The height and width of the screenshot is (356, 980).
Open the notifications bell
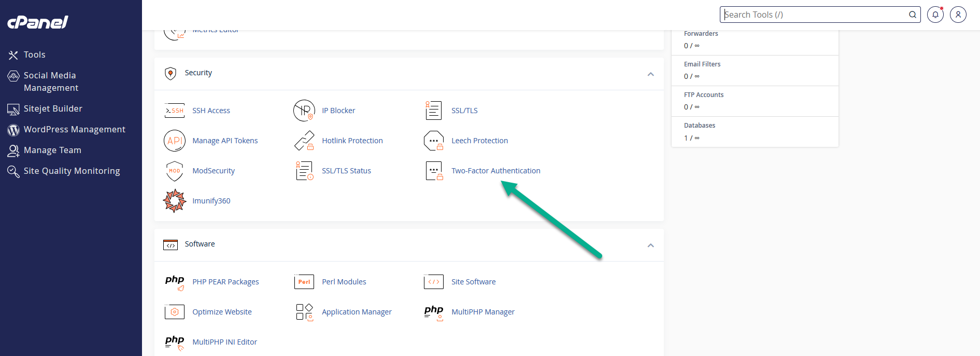click(935, 15)
